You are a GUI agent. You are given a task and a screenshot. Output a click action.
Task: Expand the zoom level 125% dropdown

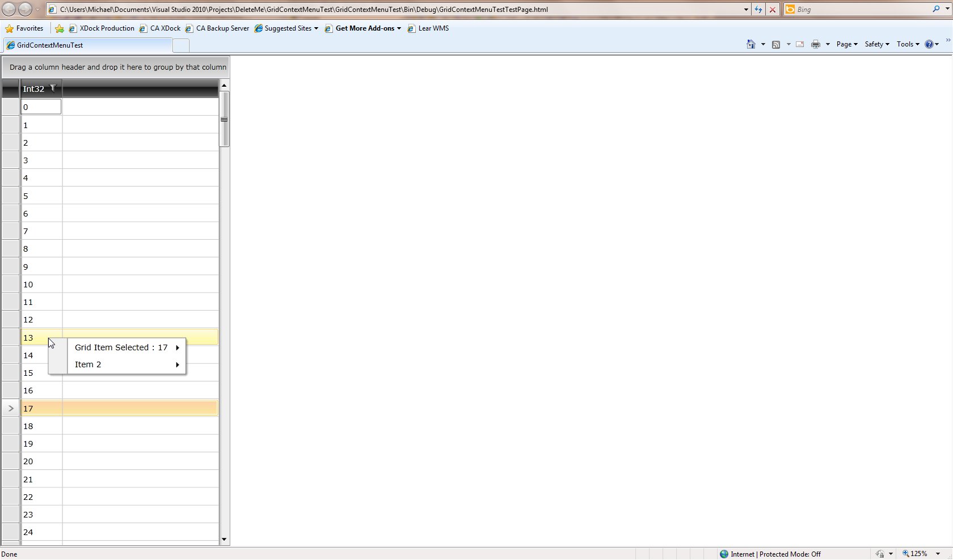tap(938, 554)
